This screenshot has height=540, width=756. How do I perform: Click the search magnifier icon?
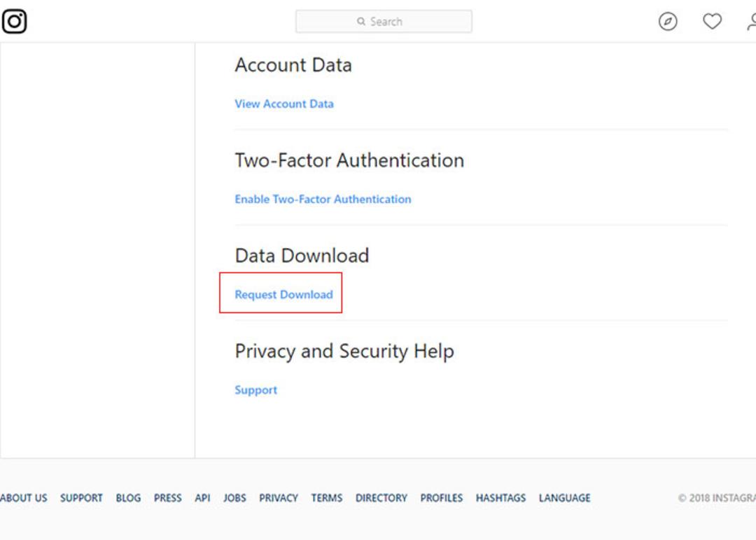coord(361,21)
